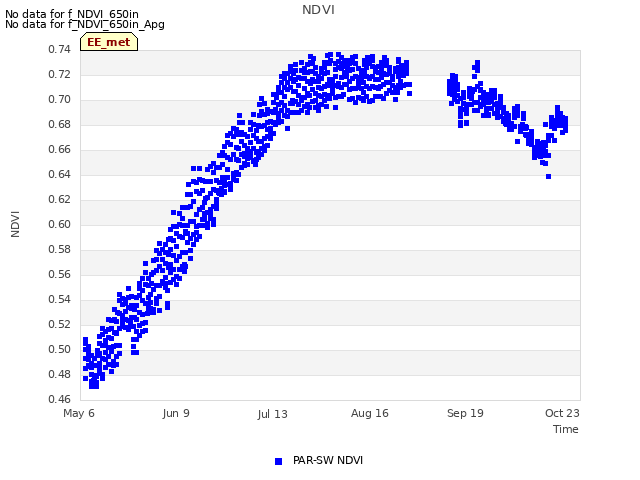The image size is (640, 480).
Task: Click the Jun 9 date tick label
Action: (x=176, y=413)
